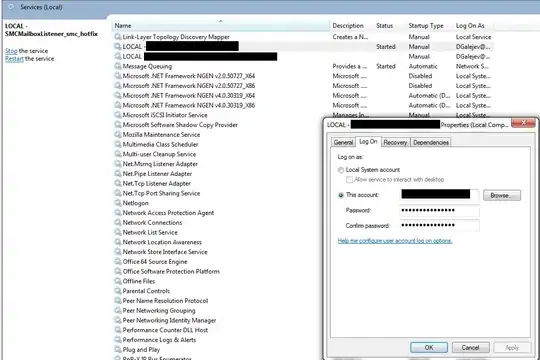Select the Local System account radio button
The height and width of the screenshot is (360, 540).
click(341, 170)
